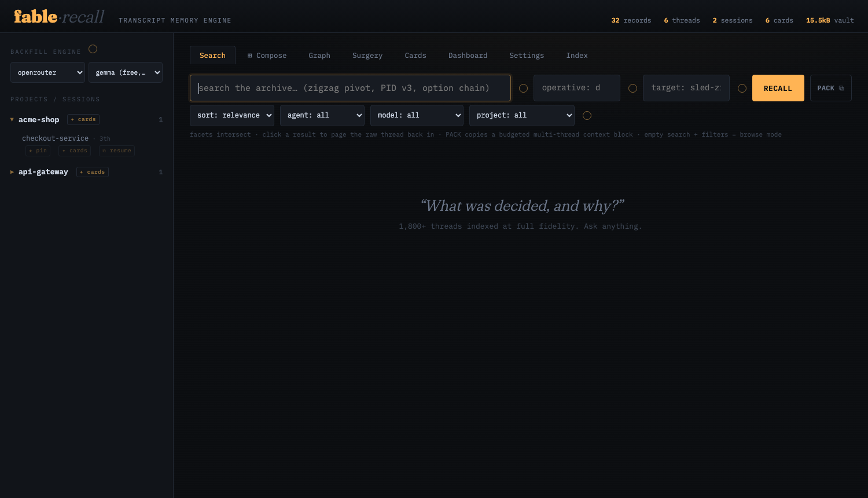
Task: Click the circle icon after the search box
Action: pos(523,89)
